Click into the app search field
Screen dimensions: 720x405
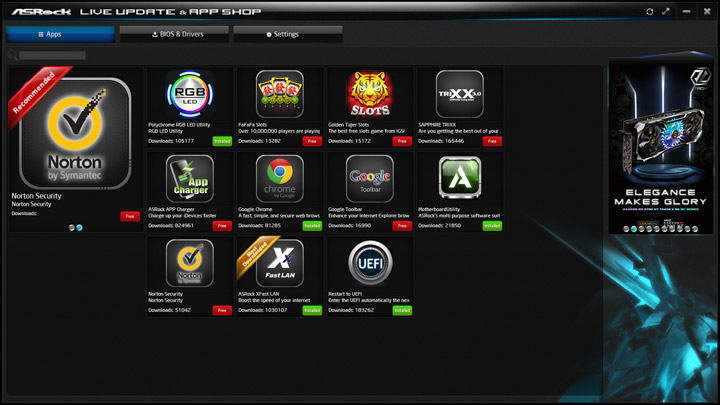(52, 56)
